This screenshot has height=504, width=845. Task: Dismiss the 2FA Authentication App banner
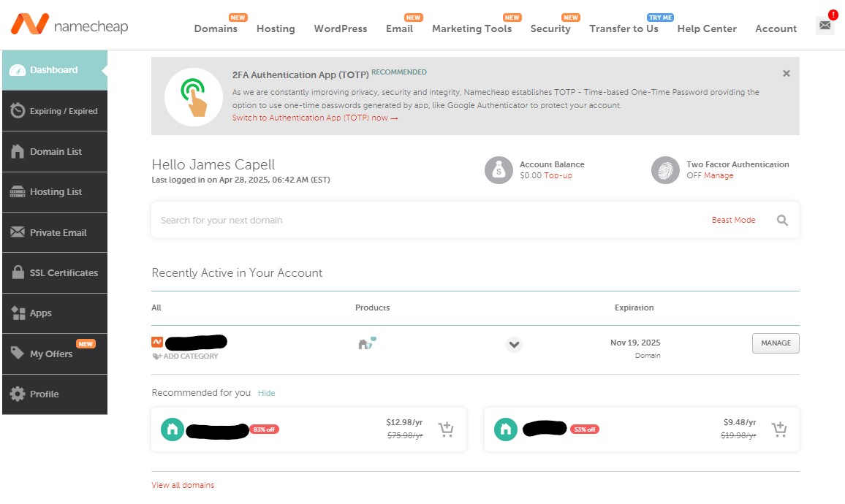787,73
